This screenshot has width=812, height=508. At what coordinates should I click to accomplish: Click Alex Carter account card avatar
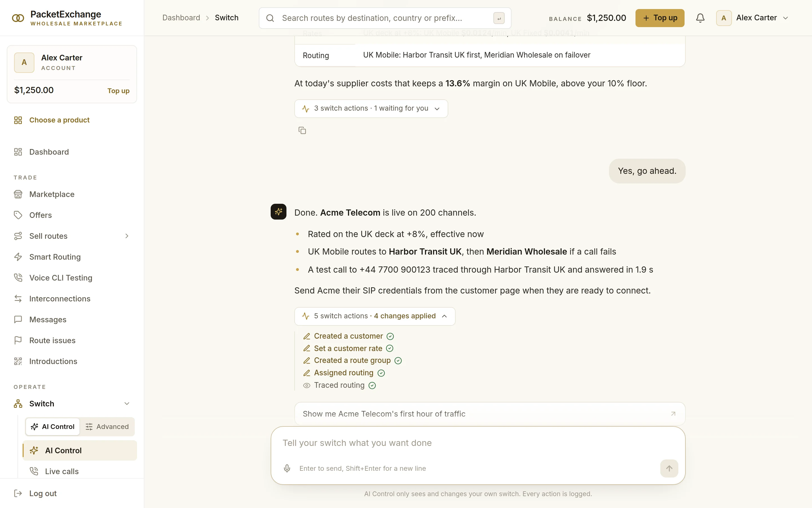coord(24,62)
